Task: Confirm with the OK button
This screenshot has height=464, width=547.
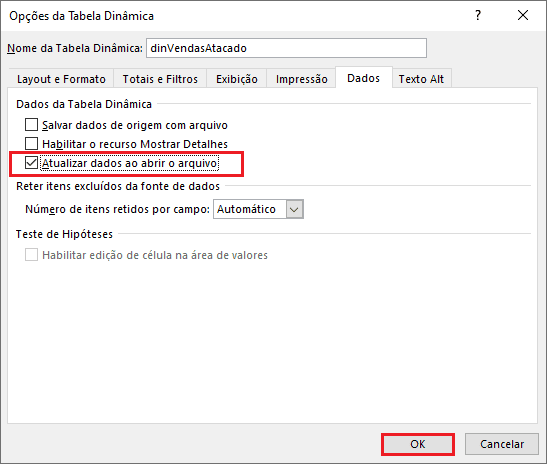Action: pos(418,444)
